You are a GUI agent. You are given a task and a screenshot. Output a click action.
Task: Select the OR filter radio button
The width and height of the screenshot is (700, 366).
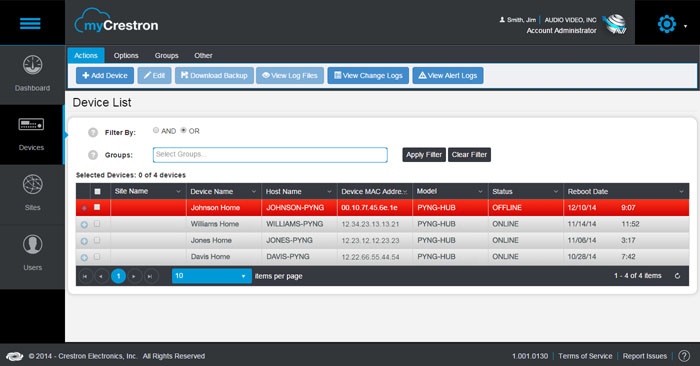tap(183, 130)
